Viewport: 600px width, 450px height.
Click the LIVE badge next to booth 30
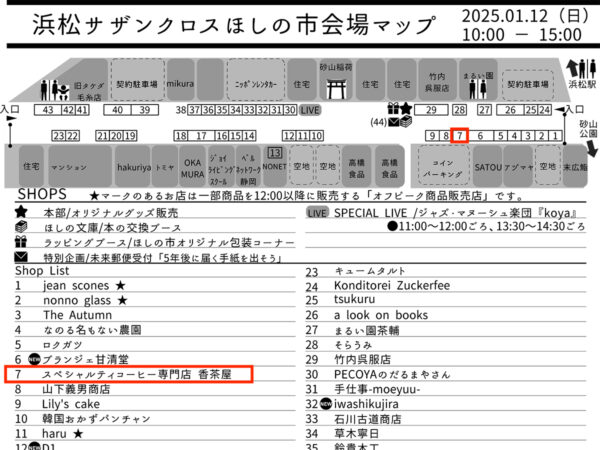310,110
